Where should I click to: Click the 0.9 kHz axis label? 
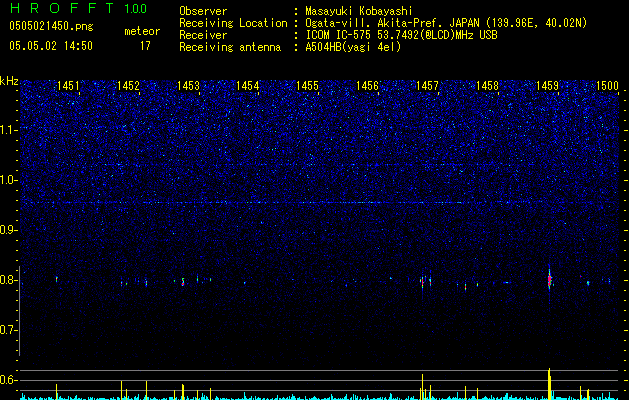tap(8, 230)
